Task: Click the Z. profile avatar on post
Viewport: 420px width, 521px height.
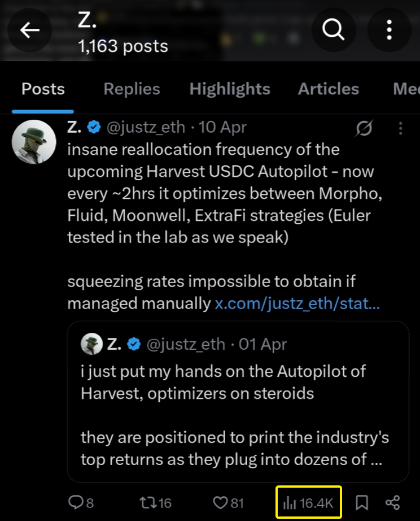Action: (33, 141)
